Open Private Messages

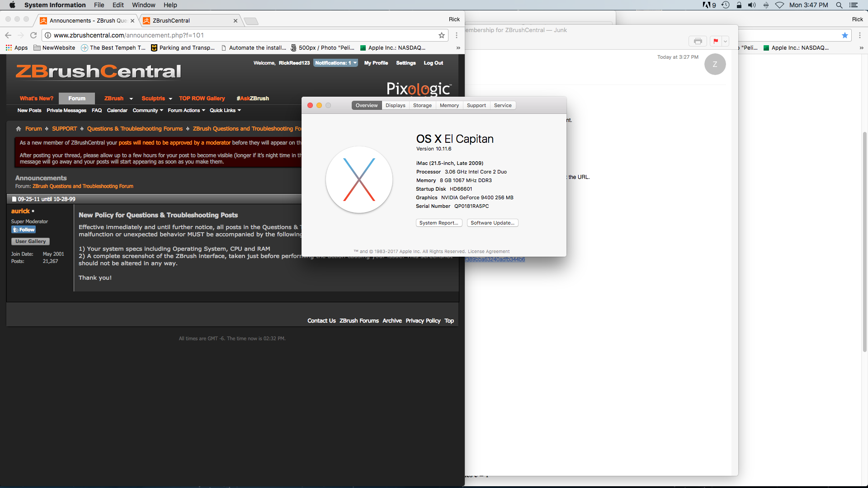[x=66, y=110]
